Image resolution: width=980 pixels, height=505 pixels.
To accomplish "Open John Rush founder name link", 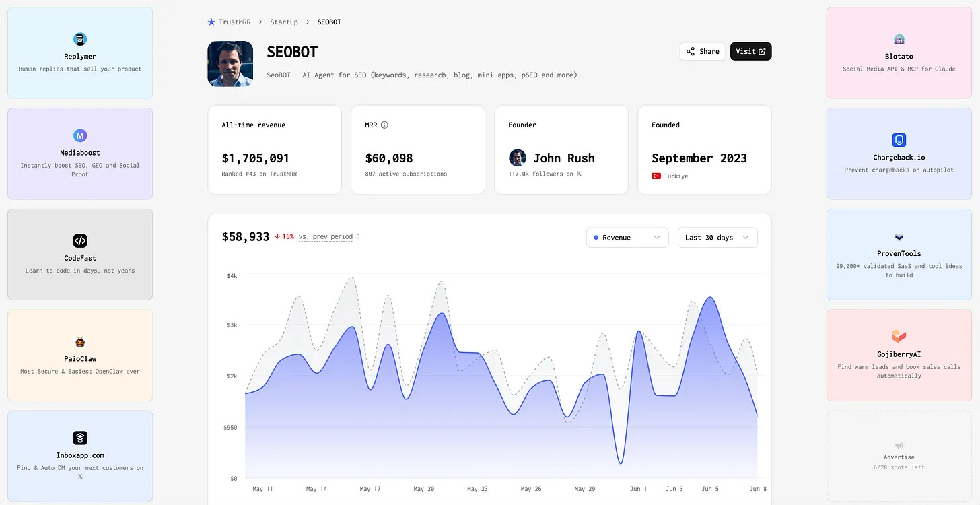I will [564, 158].
